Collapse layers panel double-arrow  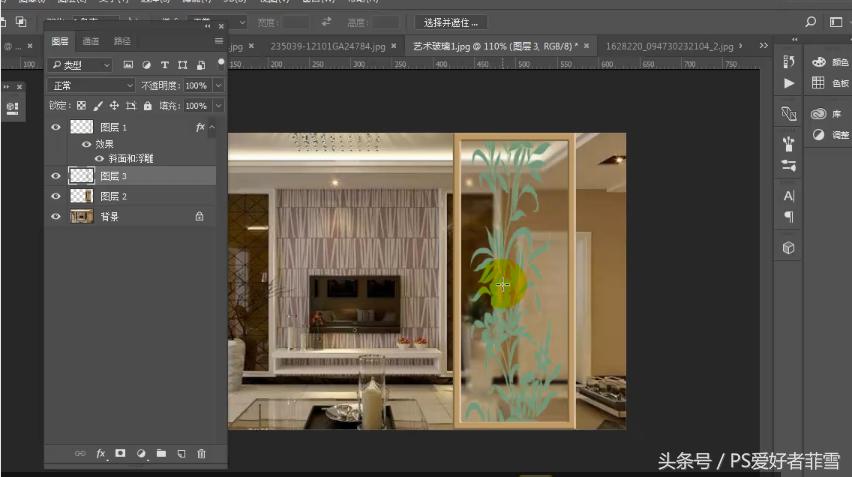tap(207, 26)
